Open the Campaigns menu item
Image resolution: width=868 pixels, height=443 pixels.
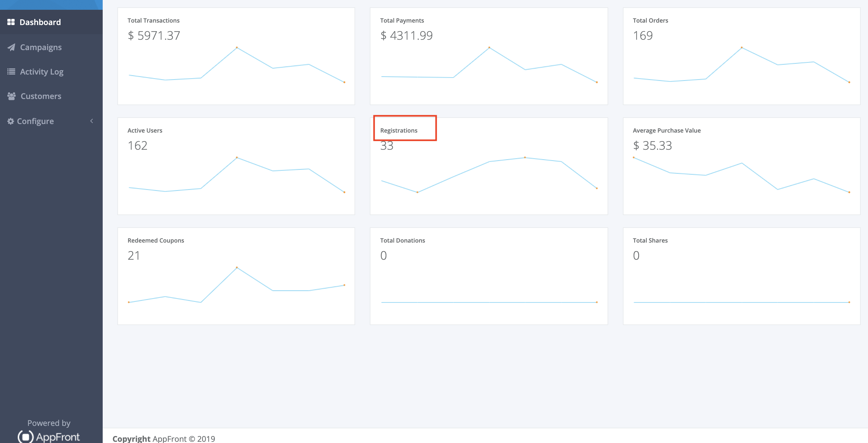(51, 47)
